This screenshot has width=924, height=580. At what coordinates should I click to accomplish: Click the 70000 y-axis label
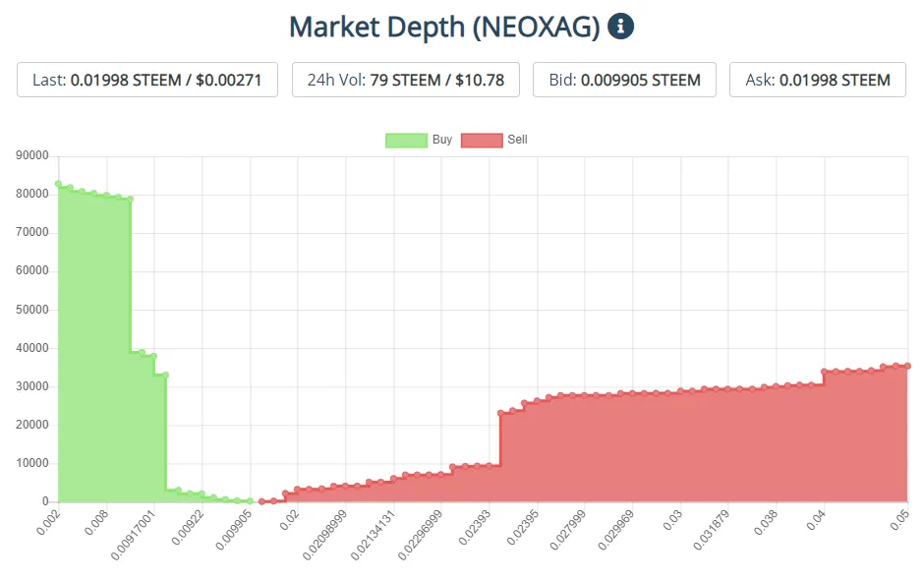point(32,232)
